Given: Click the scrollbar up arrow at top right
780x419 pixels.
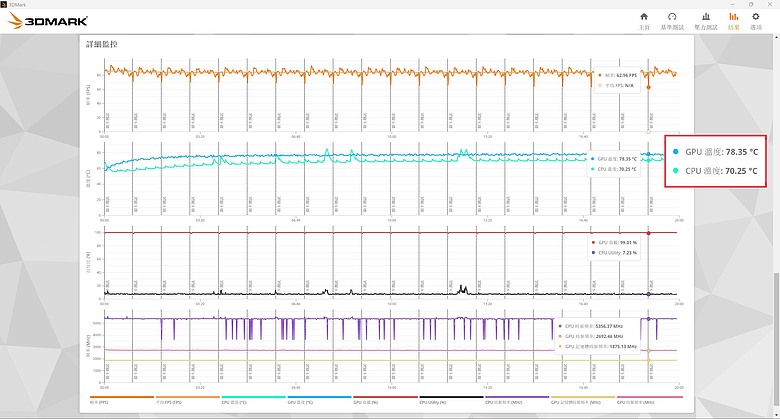Looking at the screenshot, I should click(776, 37).
